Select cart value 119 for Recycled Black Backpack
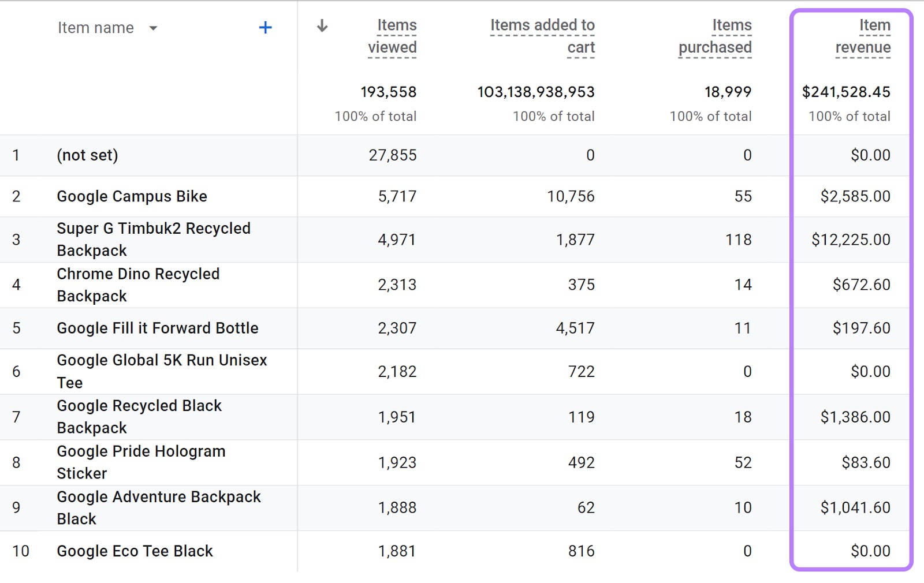 pyautogui.click(x=582, y=417)
